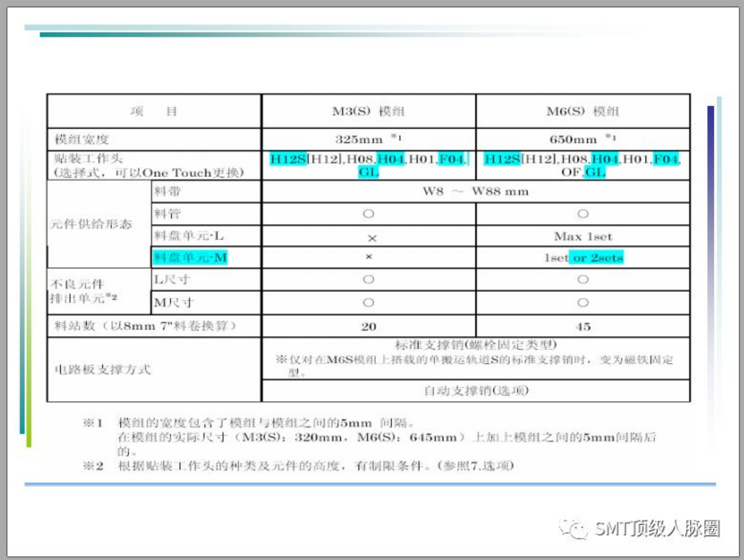Viewport: 744px width, 560px height.
Task: Click the circle in M尺寸 row under M3(S)
Action: pyautogui.click(x=368, y=303)
